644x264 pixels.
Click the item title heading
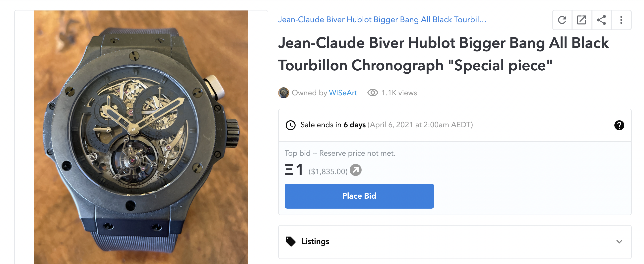443,54
